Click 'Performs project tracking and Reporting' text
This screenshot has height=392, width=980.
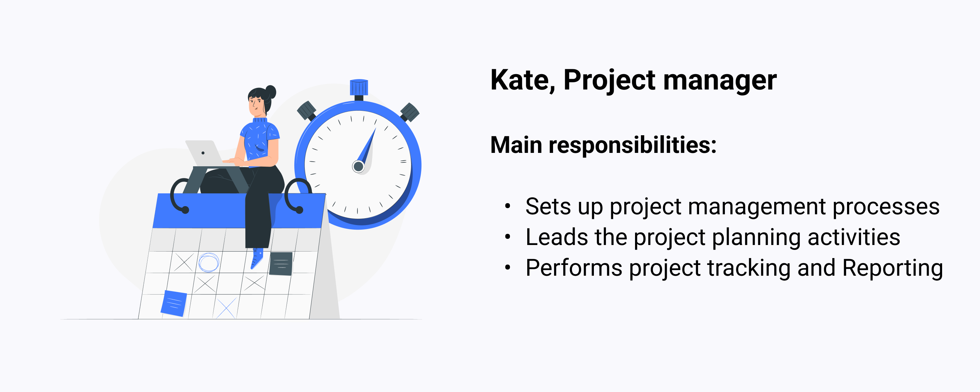coord(734,268)
